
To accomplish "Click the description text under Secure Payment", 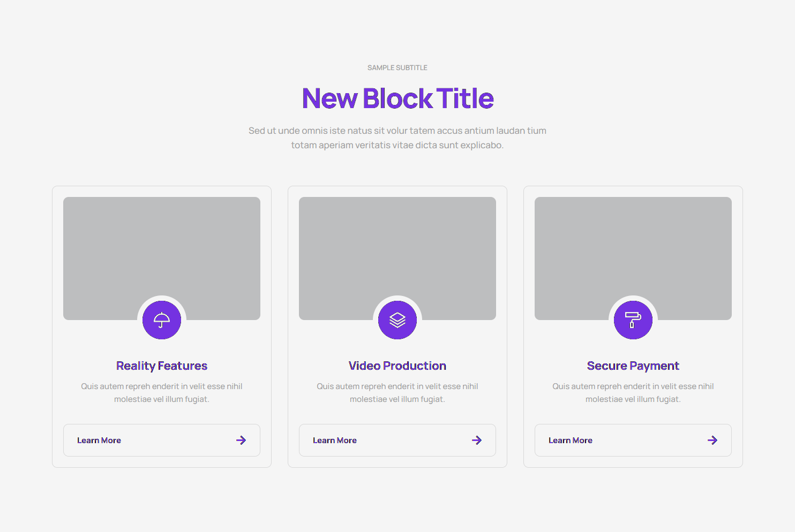I will click(633, 393).
